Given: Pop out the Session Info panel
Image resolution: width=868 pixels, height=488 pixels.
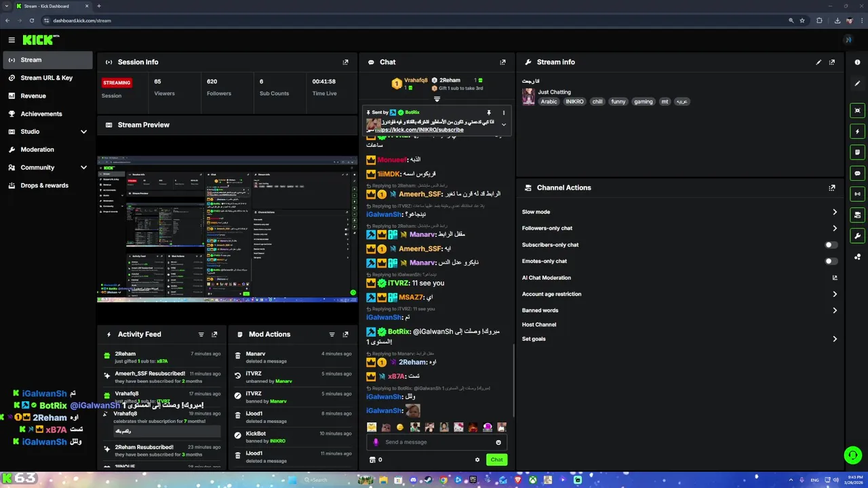Looking at the screenshot, I should tap(345, 62).
